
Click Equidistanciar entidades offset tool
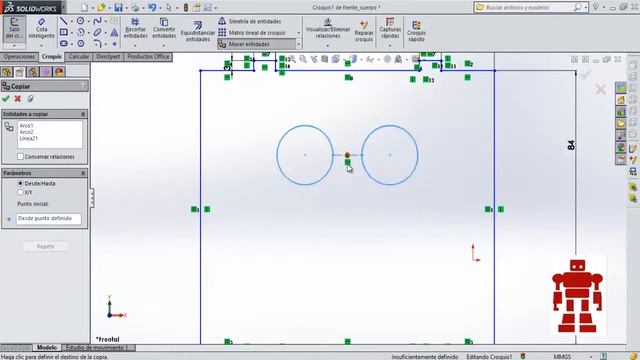click(x=198, y=31)
